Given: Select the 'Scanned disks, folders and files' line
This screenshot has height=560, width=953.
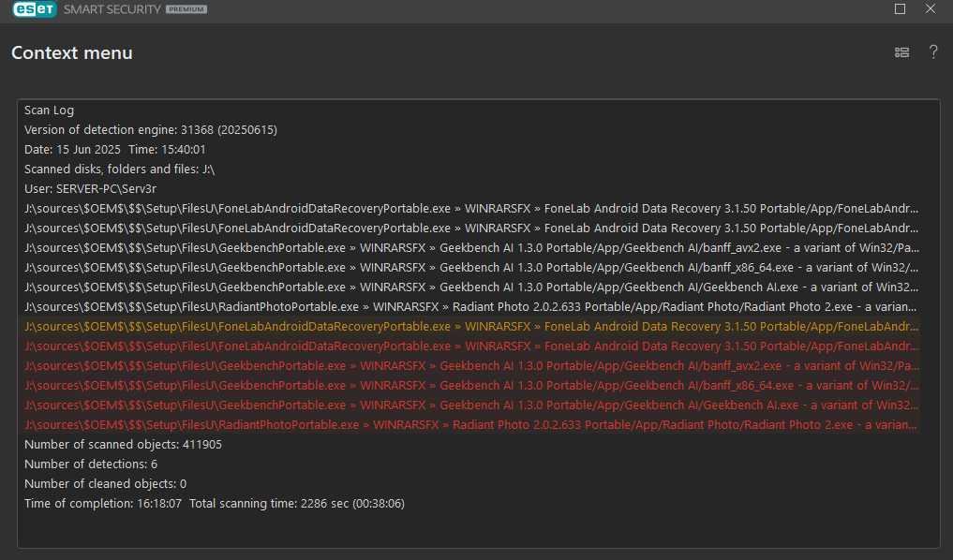Looking at the screenshot, I should pyautogui.click(x=120, y=169).
